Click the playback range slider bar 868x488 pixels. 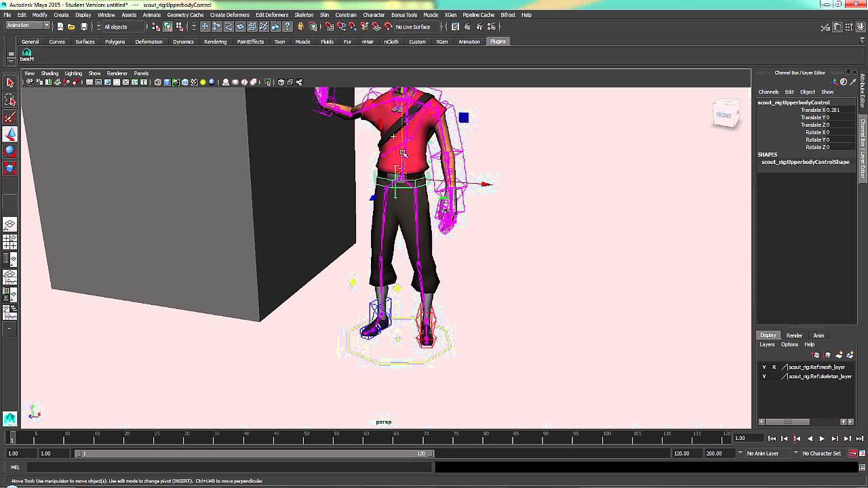pyautogui.click(x=254, y=453)
